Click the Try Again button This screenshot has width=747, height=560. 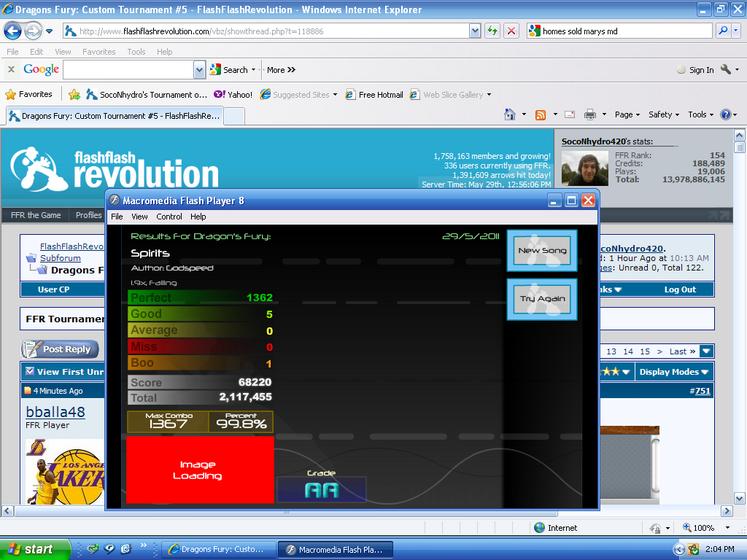click(x=542, y=299)
